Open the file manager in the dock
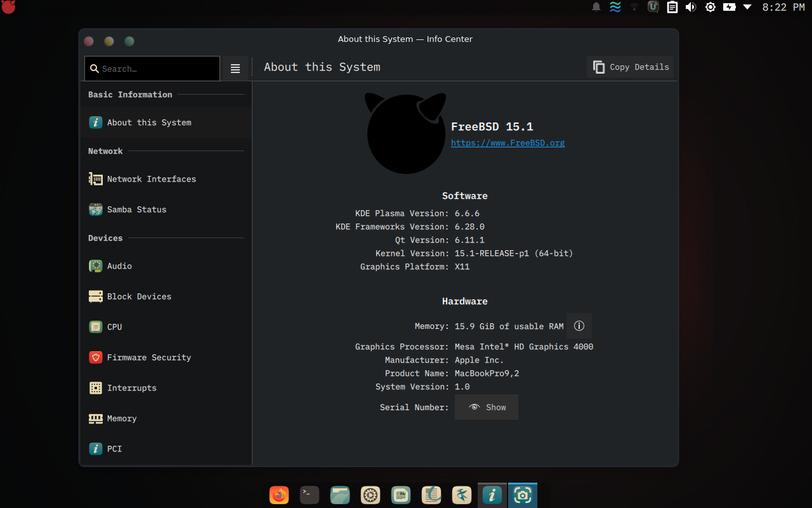 [340, 495]
